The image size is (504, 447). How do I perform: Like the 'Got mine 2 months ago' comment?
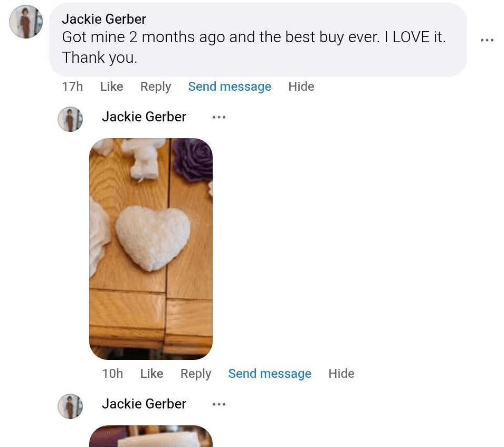(x=111, y=87)
